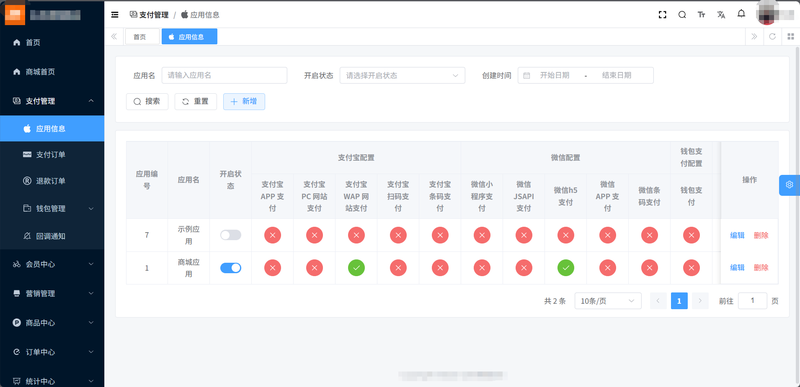Viewport: 800px width, 387px height.
Task: Edit the 商城应用 row
Action: [x=737, y=267]
